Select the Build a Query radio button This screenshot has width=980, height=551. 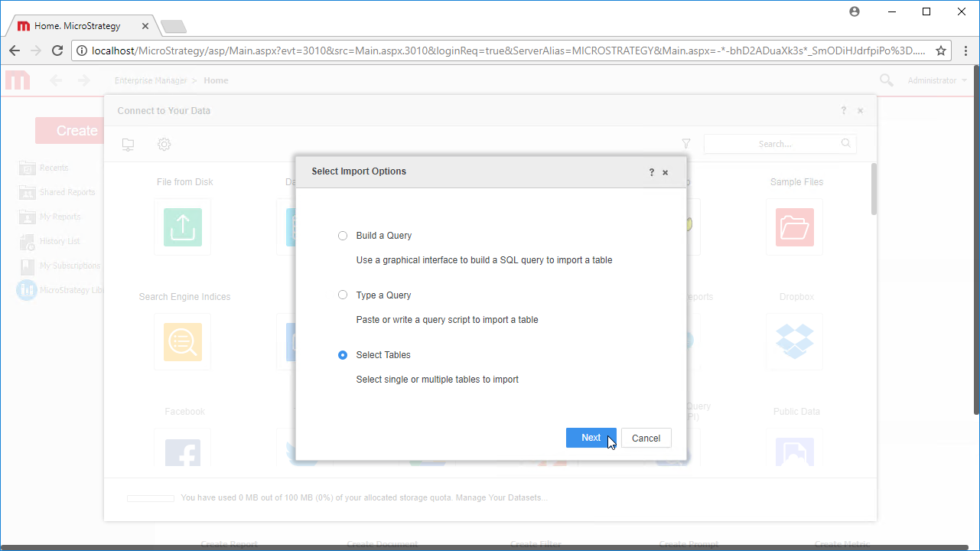343,236
